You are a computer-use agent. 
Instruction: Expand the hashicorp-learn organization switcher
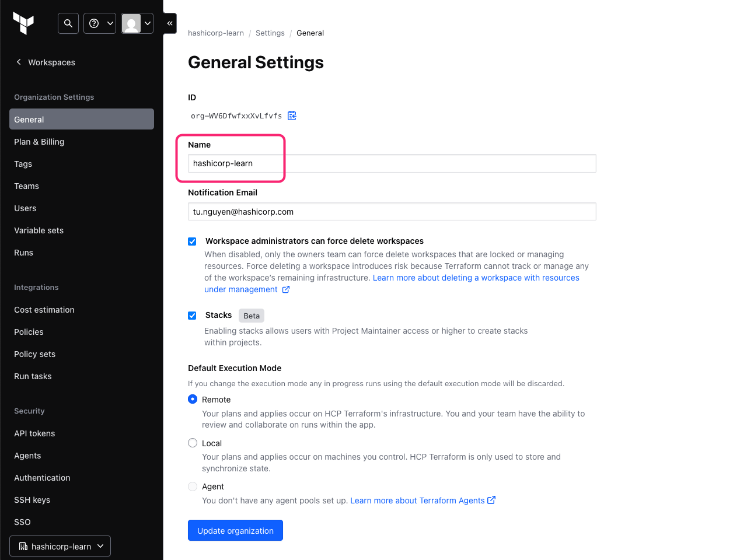(60, 546)
